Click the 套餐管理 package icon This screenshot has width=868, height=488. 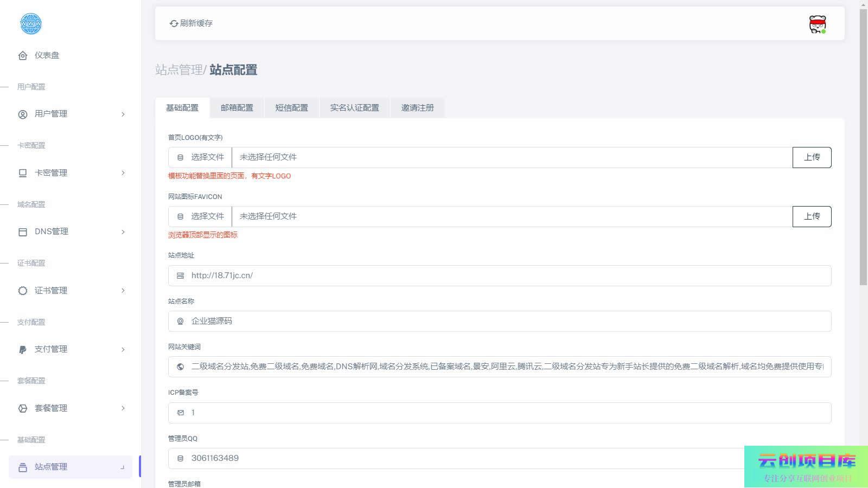[23, 408]
